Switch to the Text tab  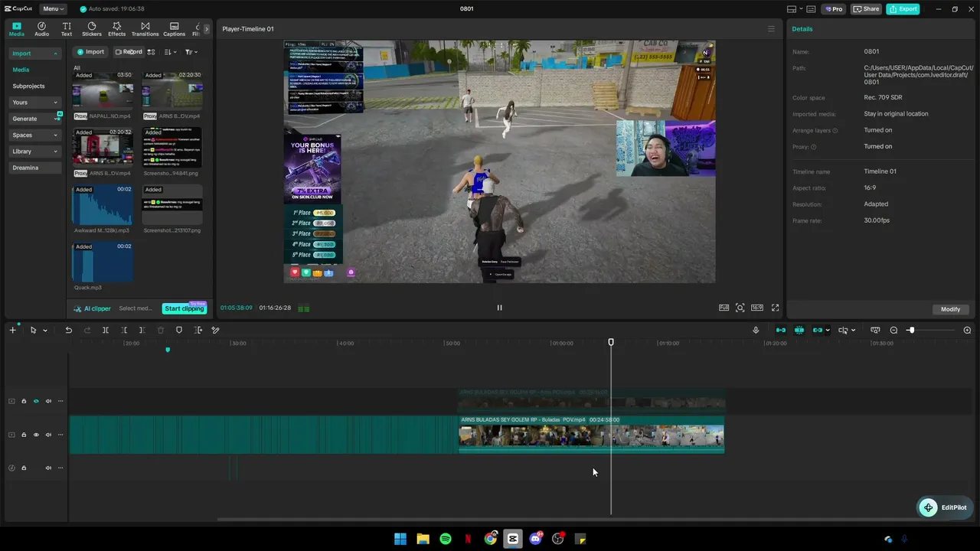coord(67,29)
